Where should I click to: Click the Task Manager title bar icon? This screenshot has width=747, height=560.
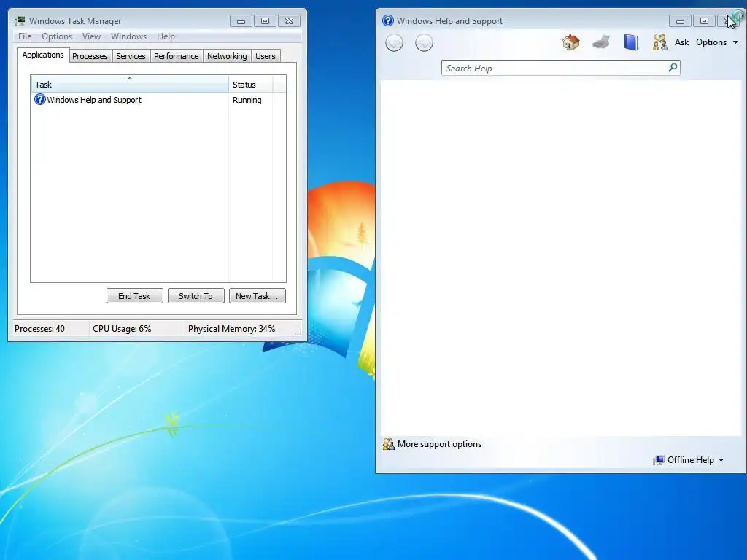point(20,20)
